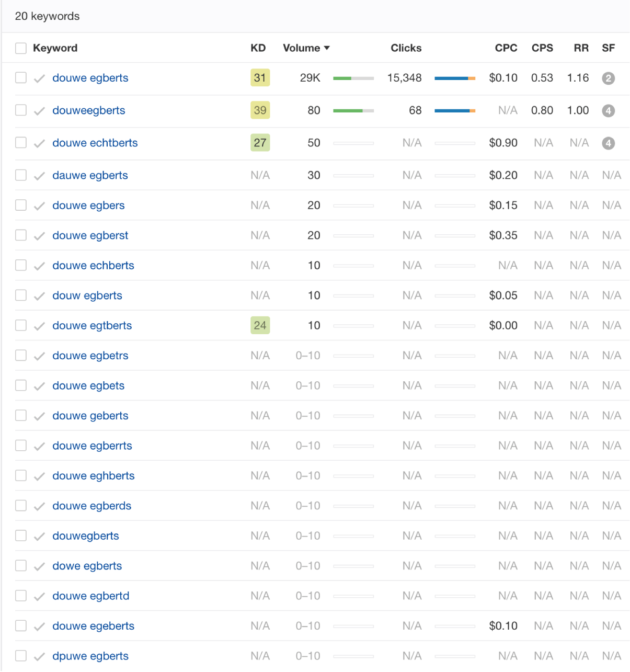Screen dimensions: 630x672
Task: Click the KD score 31 badge
Action: click(260, 78)
